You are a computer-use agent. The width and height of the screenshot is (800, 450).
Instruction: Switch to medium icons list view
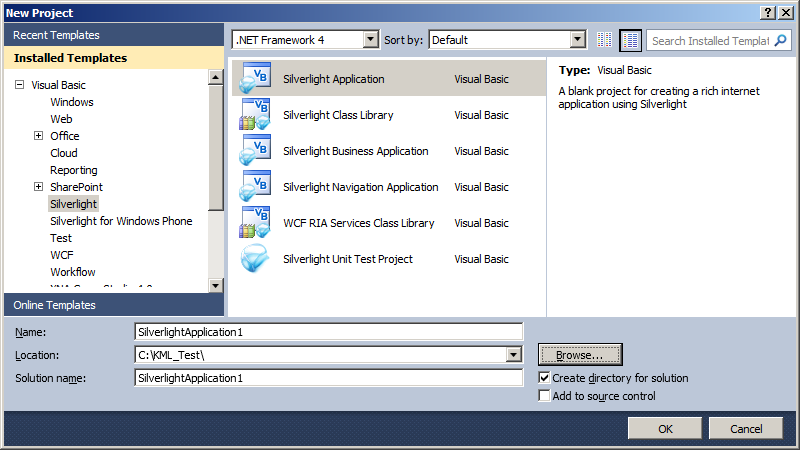coord(630,40)
